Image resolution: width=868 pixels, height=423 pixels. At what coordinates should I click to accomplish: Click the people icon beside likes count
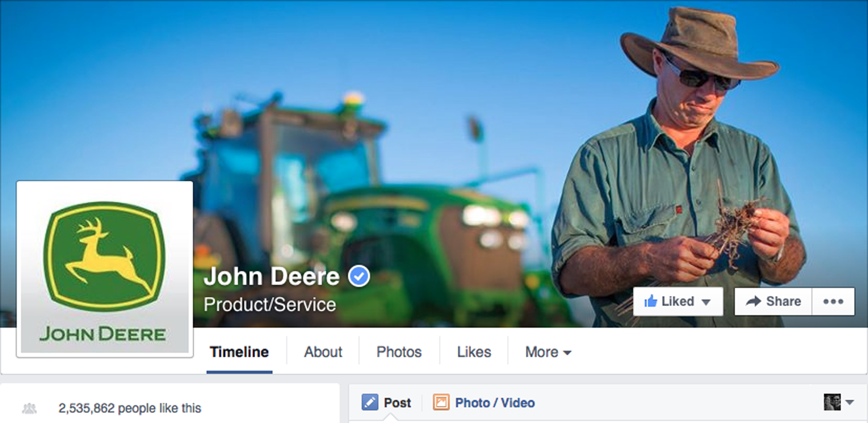(29, 409)
